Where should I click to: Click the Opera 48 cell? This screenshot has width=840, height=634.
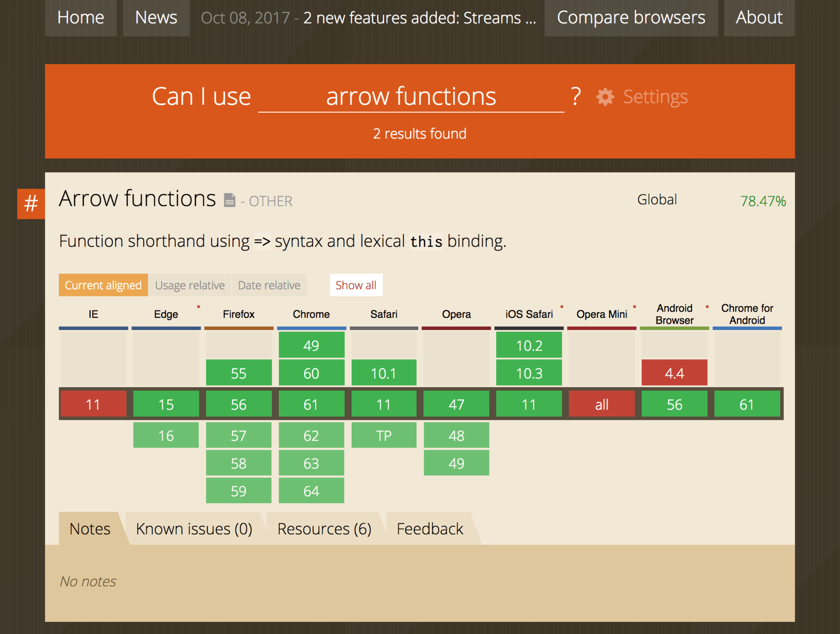coord(456,435)
